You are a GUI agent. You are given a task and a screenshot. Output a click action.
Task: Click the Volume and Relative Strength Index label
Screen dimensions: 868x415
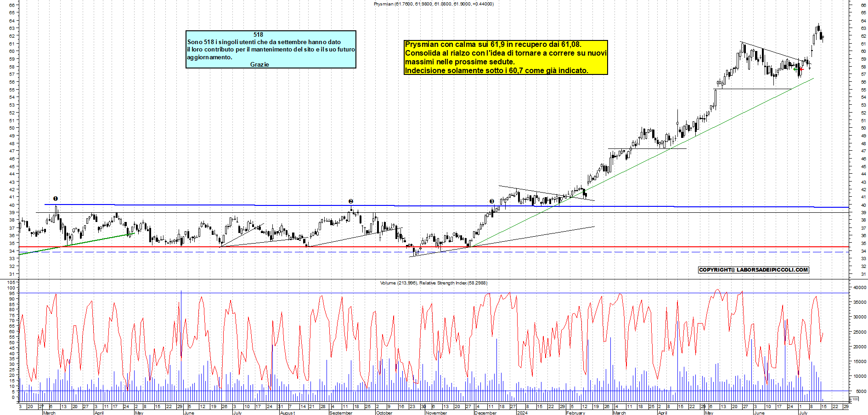434,283
